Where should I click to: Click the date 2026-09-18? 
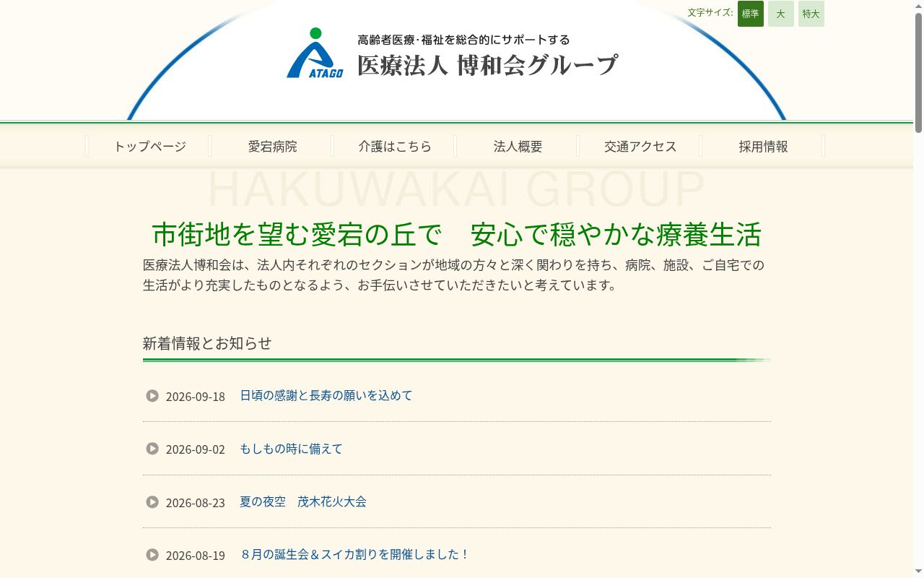(196, 397)
